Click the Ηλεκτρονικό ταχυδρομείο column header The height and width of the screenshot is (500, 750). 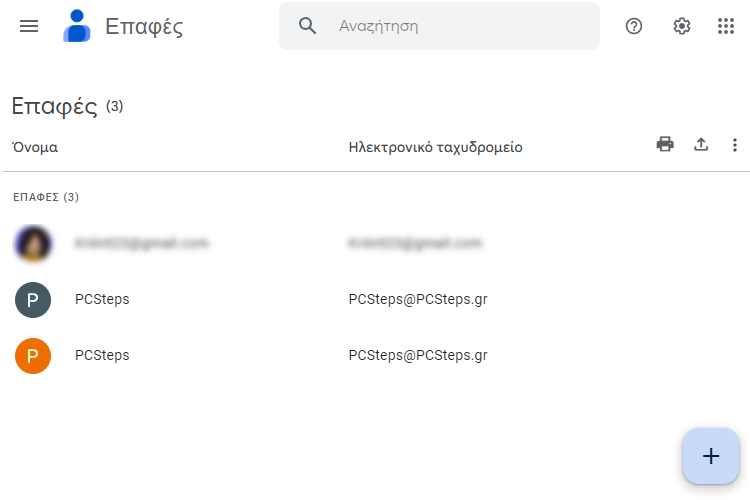435,147
